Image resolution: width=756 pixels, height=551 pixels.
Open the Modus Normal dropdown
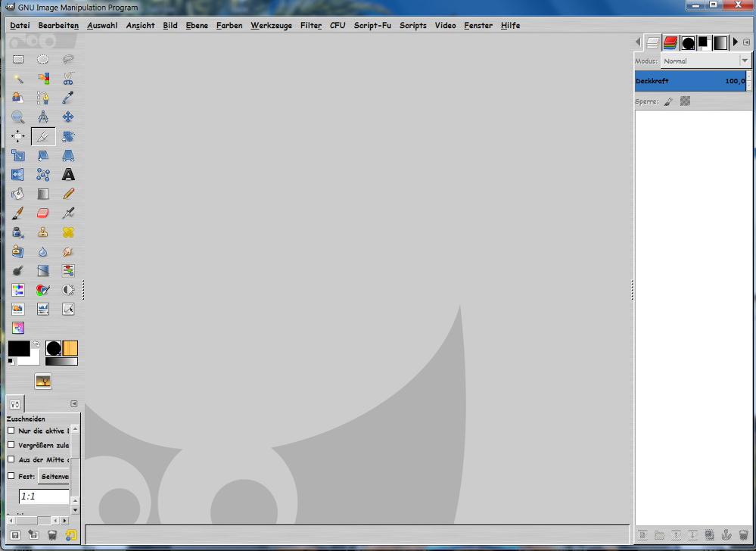point(705,61)
